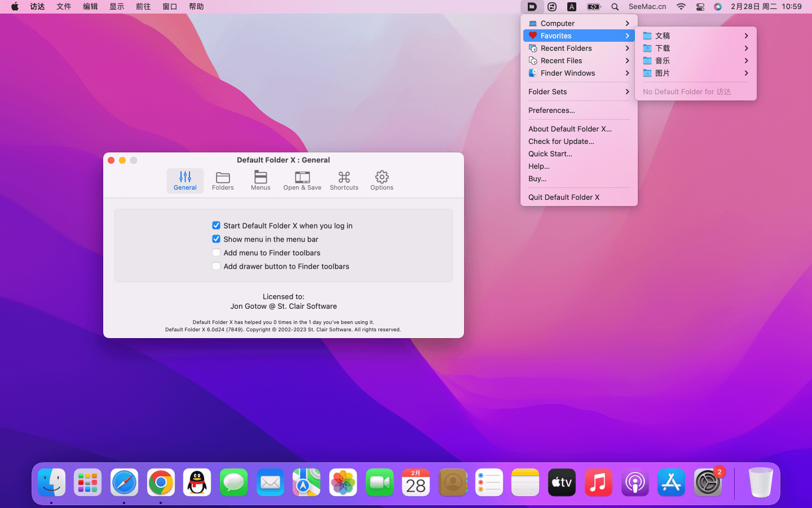The image size is (812, 508).
Task: Open Finder Windows submenu
Action: tap(579, 73)
